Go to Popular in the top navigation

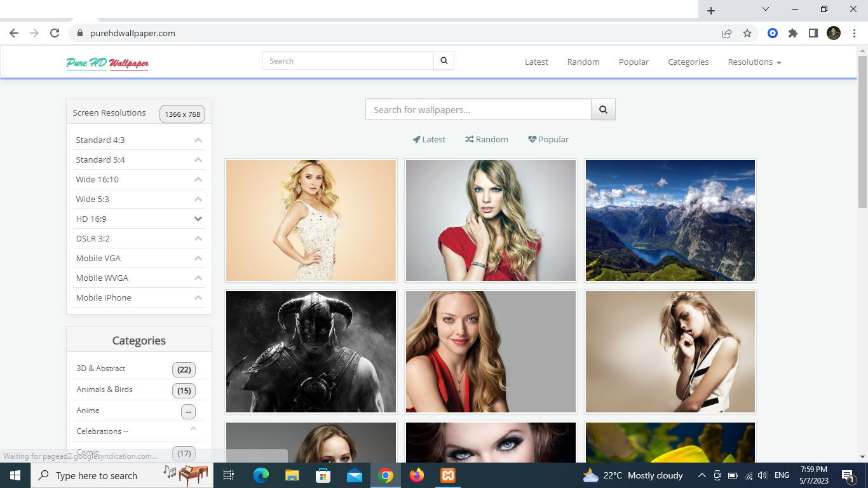click(634, 62)
